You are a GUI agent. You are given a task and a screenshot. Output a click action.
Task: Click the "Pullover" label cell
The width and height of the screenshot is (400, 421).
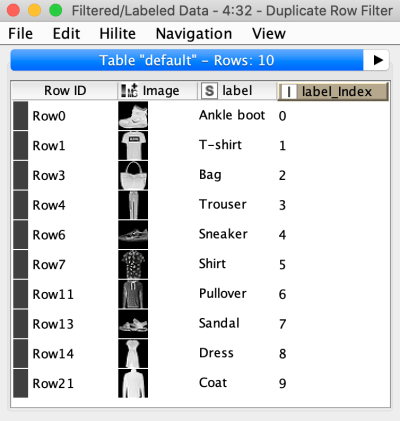(223, 293)
